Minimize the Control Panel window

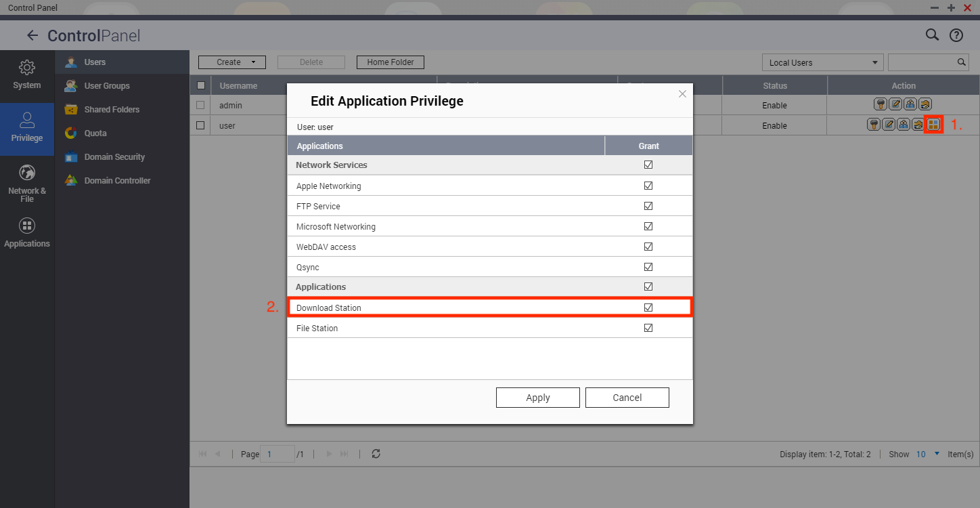click(x=935, y=7)
